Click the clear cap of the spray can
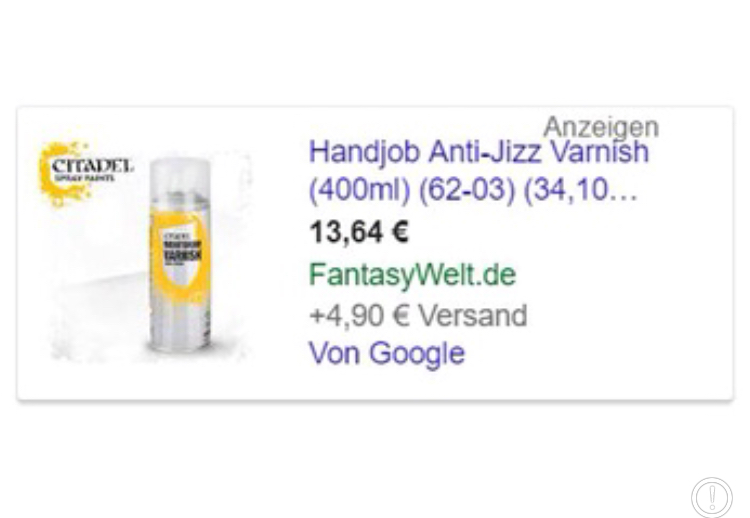 (x=180, y=176)
